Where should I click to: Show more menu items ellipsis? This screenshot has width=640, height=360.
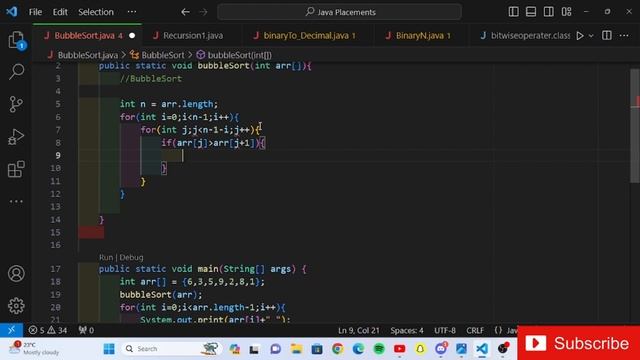[132, 12]
